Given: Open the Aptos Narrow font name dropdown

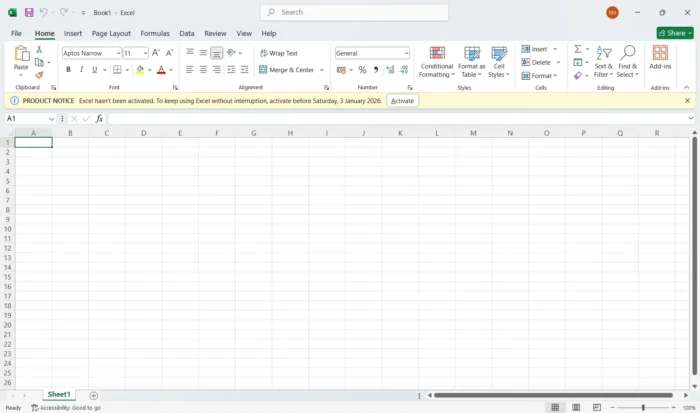Looking at the screenshot, I should (x=116, y=53).
